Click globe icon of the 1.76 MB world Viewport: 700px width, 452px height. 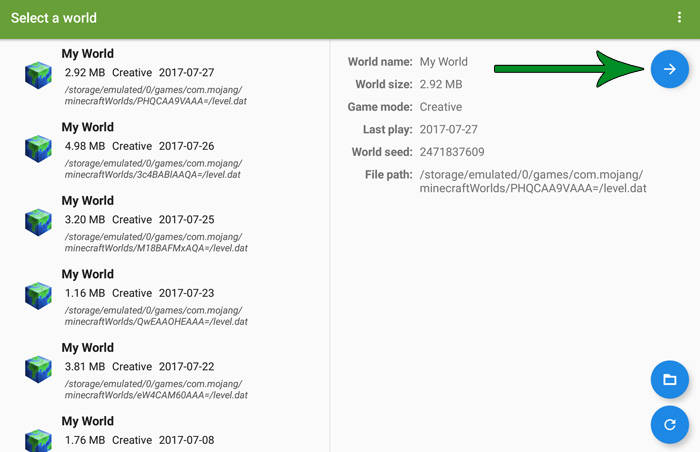[38, 440]
